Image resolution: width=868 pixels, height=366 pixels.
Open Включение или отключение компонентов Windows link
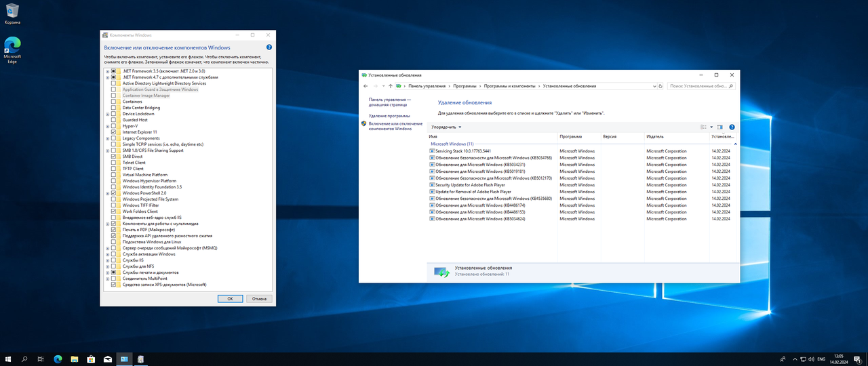tap(396, 126)
